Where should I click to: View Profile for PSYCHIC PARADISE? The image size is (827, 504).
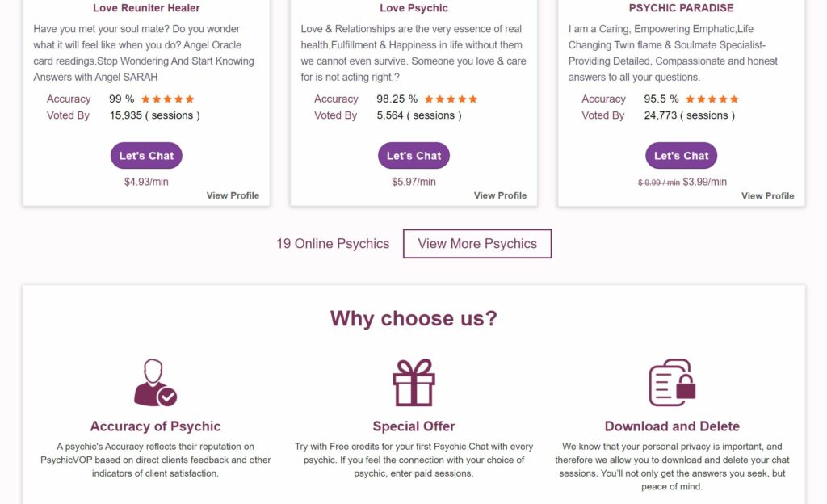[767, 196]
